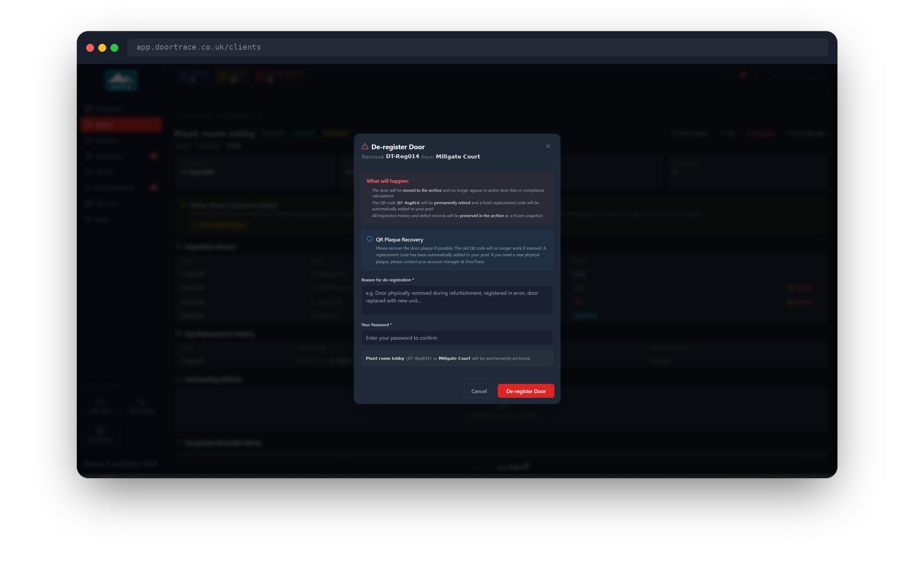Viewport: 914px width, 588px height.
Task: Focus the Reason for de-registration text area
Action: [x=457, y=300]
